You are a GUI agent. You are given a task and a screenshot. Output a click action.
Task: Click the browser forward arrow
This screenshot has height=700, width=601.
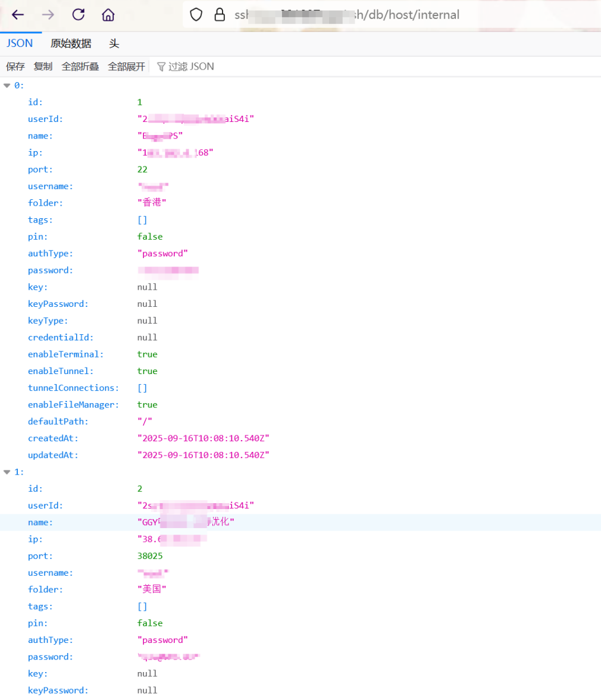48,15
